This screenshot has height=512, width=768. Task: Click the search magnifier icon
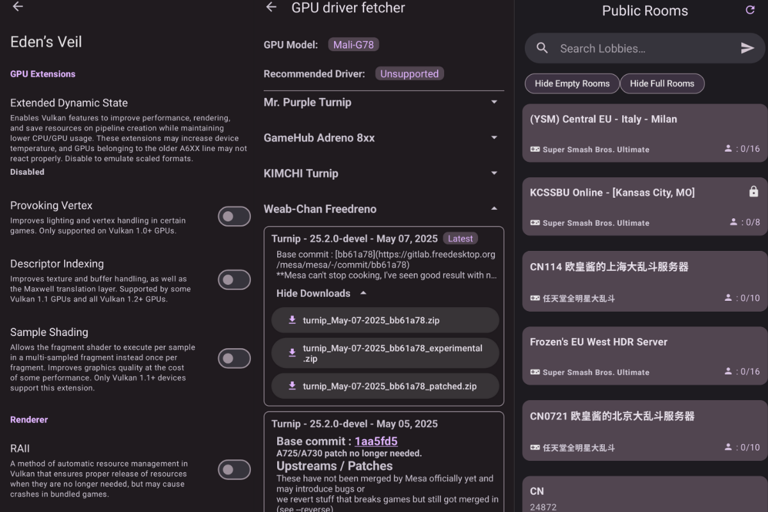[x=542, y=48]
